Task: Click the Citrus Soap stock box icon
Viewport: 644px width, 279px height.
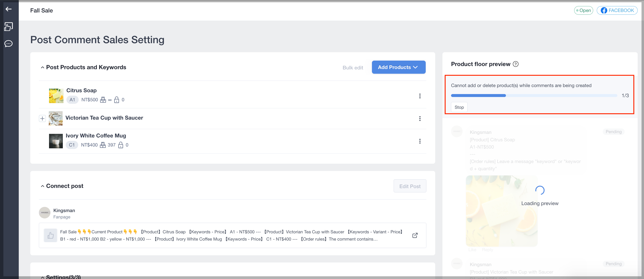Action: (x=103, y=100)
